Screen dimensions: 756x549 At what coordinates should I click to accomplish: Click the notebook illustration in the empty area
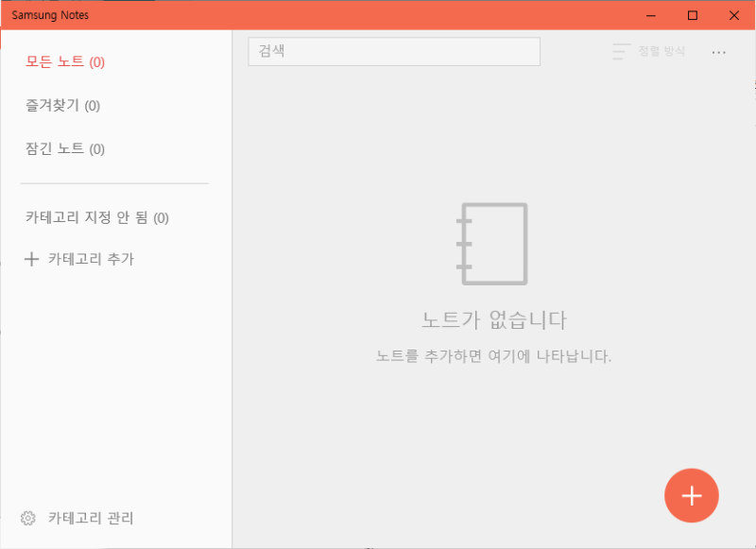493,244
